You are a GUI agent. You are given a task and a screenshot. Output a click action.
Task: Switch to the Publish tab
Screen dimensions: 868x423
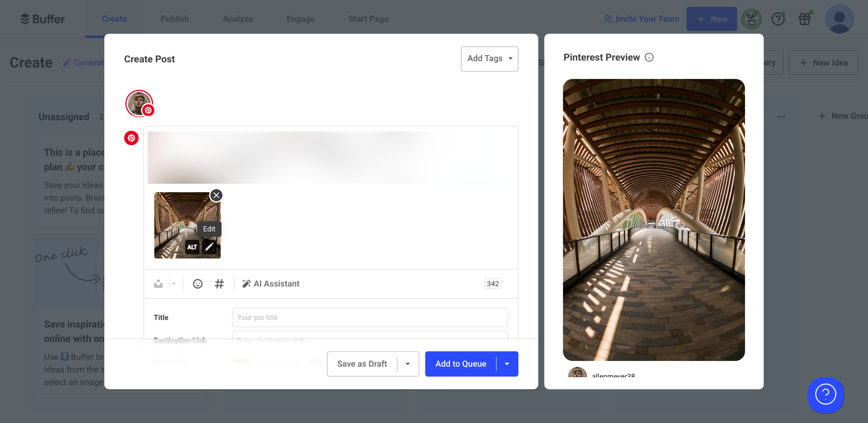coord(175,19)
